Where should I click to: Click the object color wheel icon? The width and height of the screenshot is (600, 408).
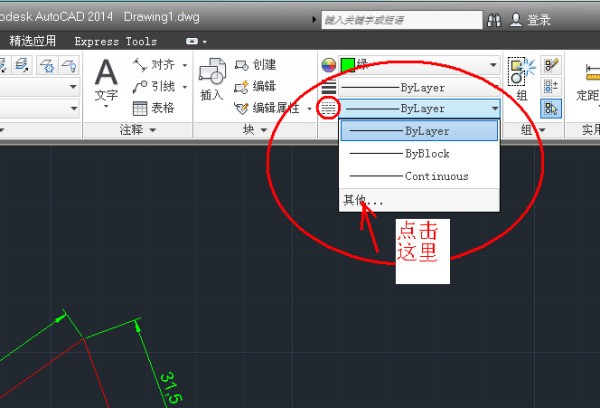click(328, 65)
